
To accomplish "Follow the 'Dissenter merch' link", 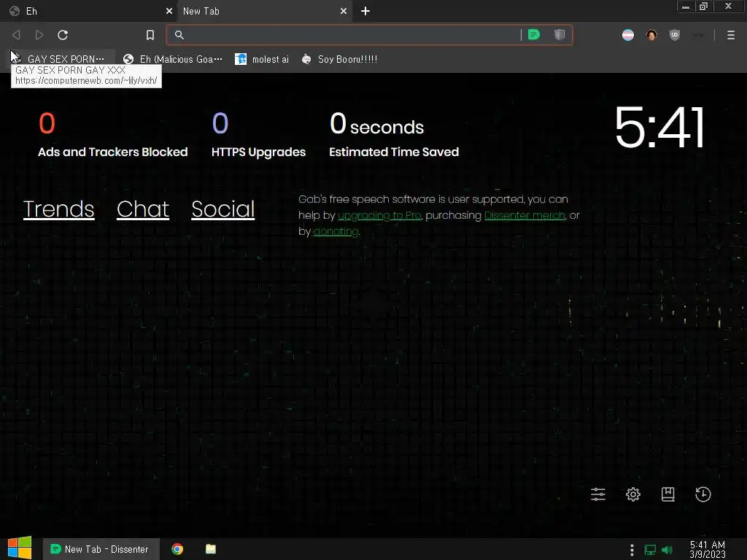I will [525, 215].
